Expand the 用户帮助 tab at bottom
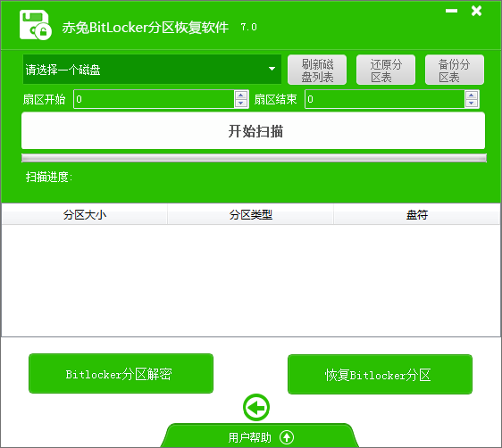This screenshot has width=502, height=448. (x=260, y=436)
